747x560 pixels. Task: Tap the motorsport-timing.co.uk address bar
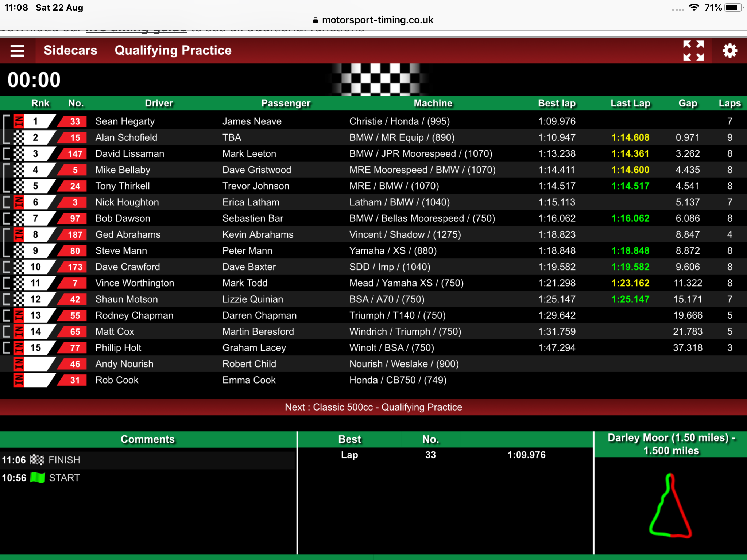pos(373,20)
